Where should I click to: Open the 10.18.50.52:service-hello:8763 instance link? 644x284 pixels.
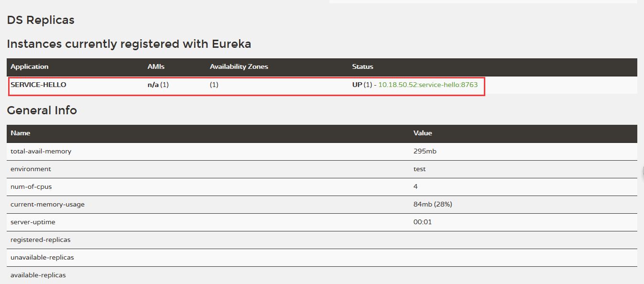[427, 85]
